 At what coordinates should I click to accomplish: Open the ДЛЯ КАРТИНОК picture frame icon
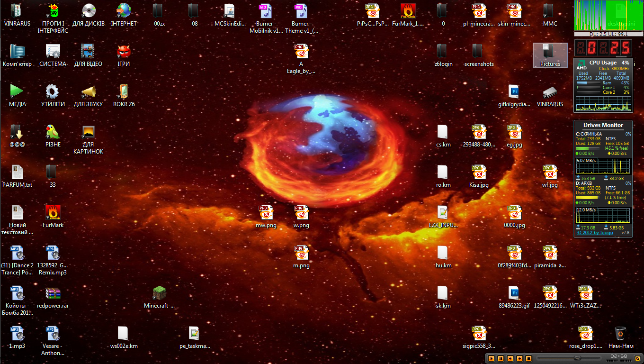(88, 139)
